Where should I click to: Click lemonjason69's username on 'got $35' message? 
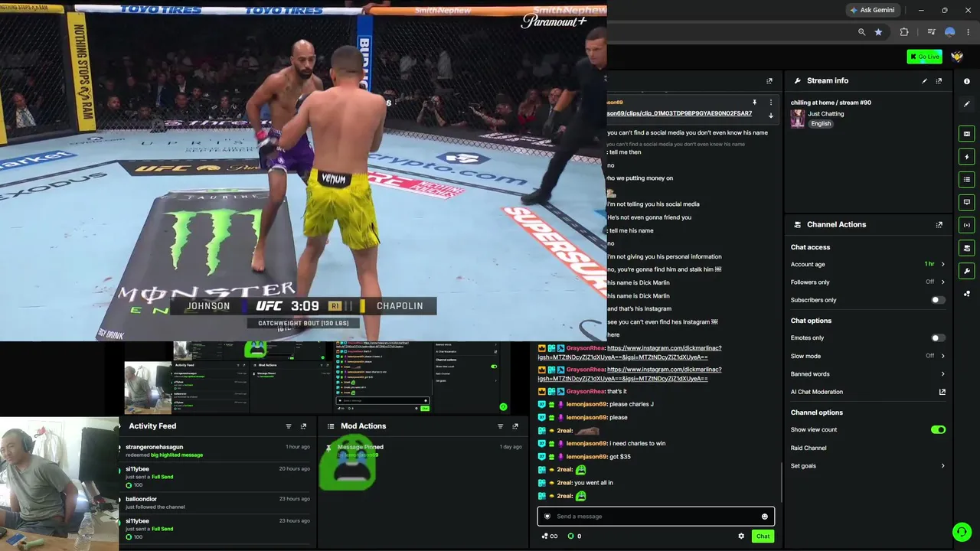click(586, 457)
